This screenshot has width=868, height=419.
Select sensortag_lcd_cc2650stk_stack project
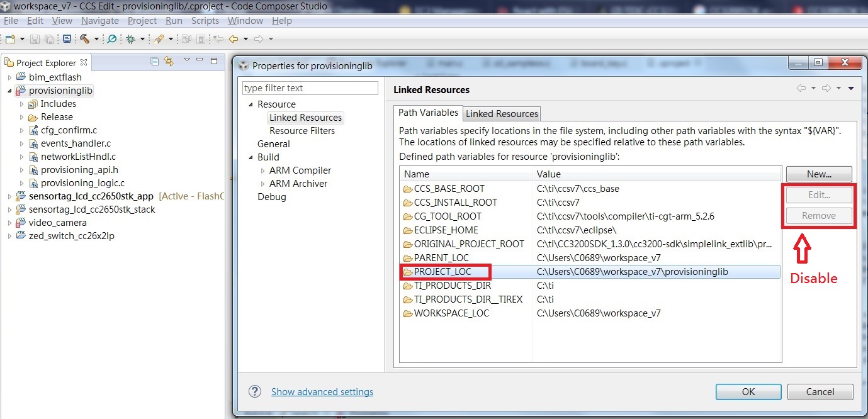tap(92, 209)
